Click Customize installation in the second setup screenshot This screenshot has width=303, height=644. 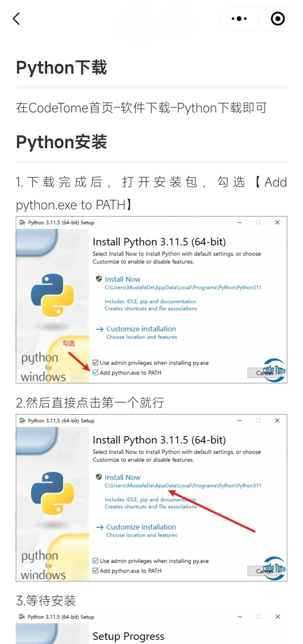141,527
